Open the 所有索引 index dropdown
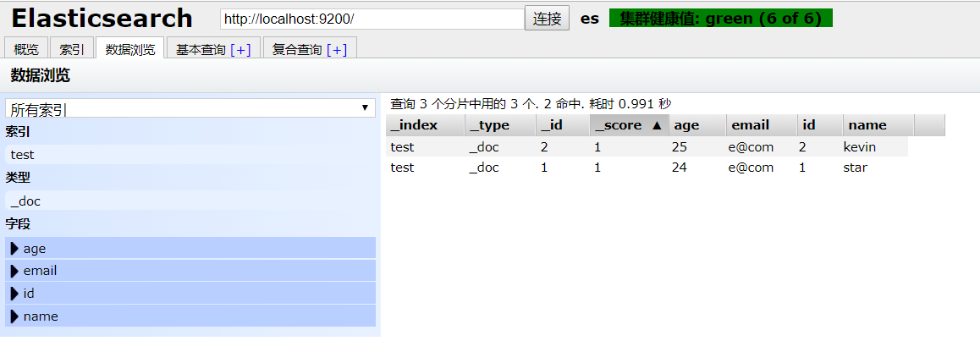Image resolution: width=980 pixels, height=341 pixels. (x=190, y=108)
